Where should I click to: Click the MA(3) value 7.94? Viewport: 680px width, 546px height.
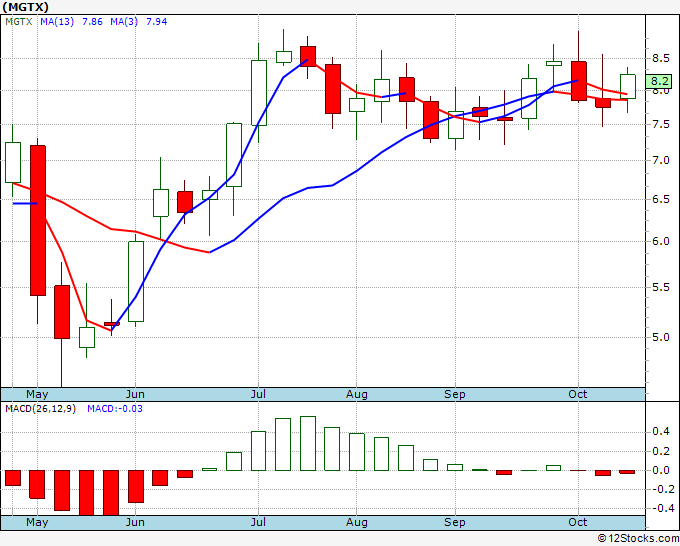157,22
